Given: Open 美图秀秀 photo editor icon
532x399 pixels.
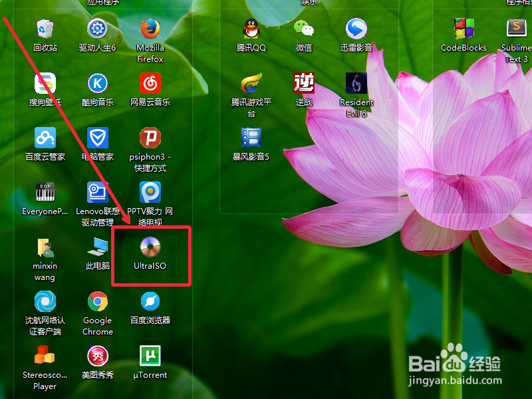Looking at the screenshot, I should (97, 356).
